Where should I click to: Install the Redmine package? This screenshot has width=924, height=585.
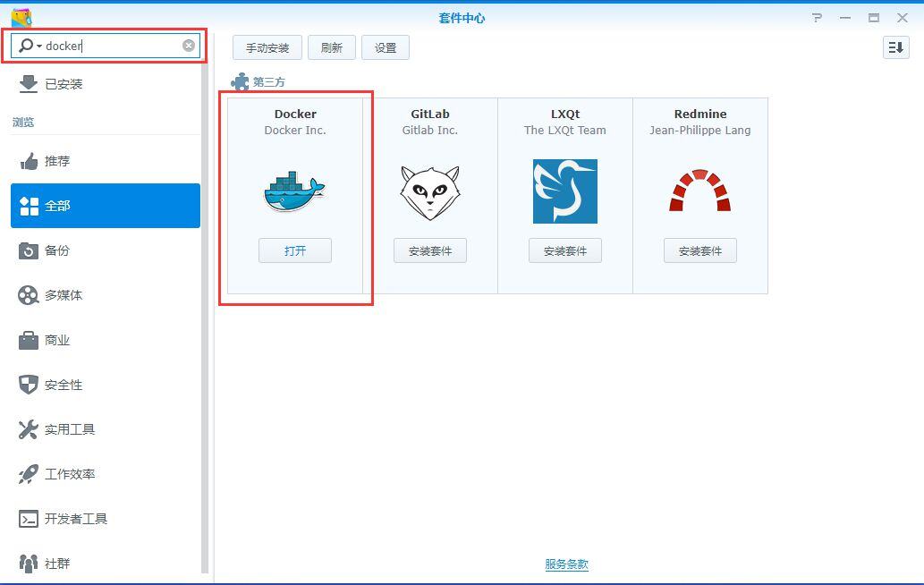(x=700, y=251)
